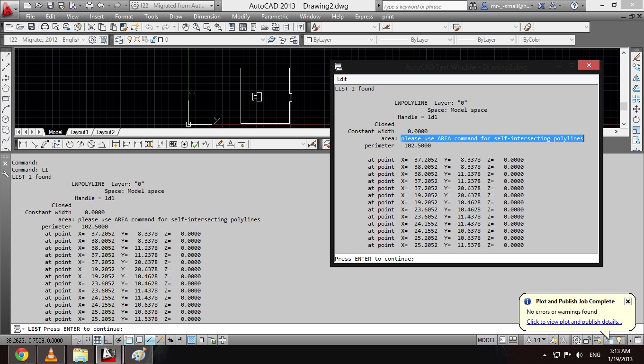Click the keyword search input field
The height and width of the screenshot is (364, 644).
(x=424, y=6)
